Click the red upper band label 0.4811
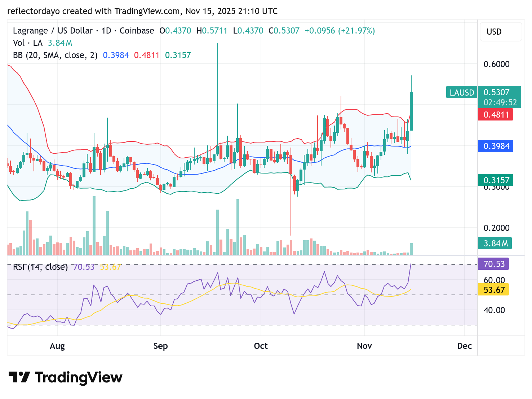 click(496, 115)
